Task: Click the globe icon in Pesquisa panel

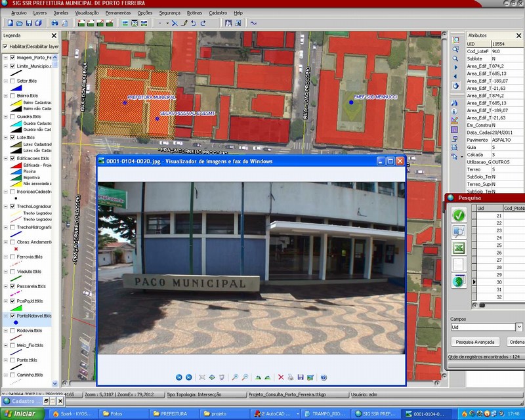Action: 459,282
